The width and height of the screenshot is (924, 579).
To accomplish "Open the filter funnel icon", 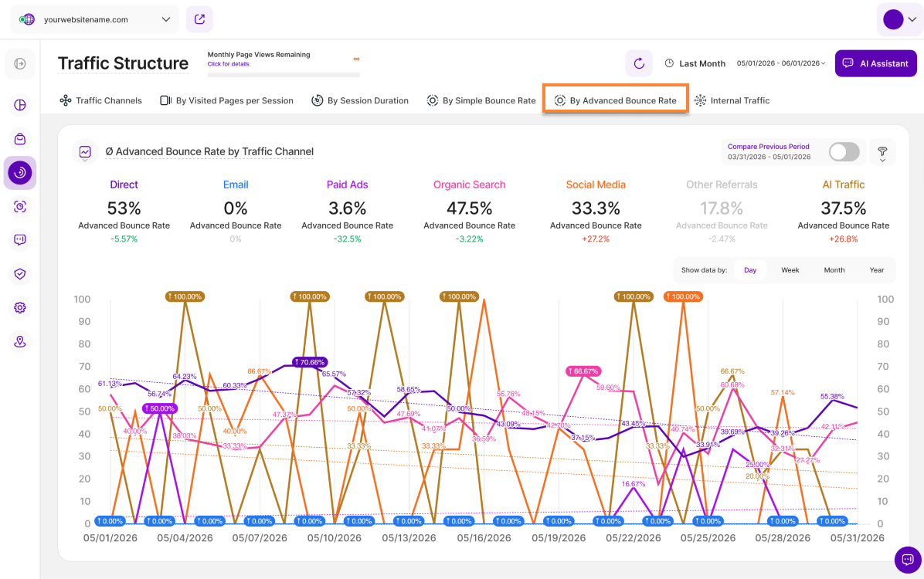I will coord(882,152).
